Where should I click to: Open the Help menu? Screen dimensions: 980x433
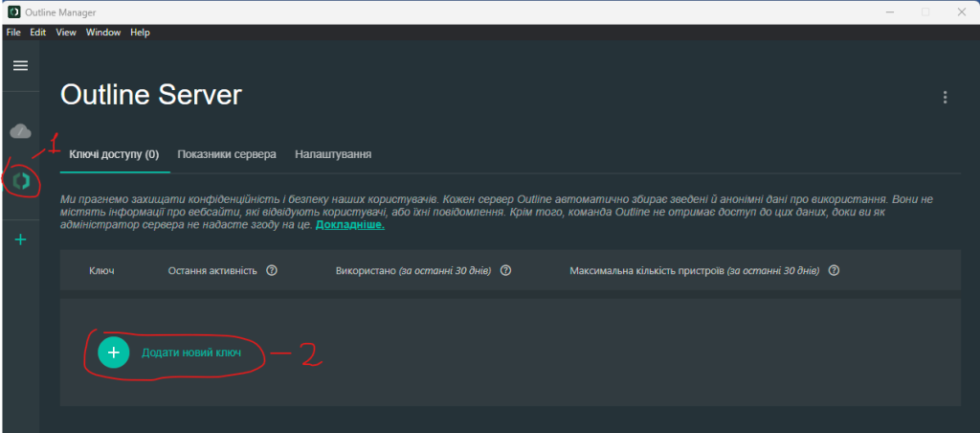140,33
